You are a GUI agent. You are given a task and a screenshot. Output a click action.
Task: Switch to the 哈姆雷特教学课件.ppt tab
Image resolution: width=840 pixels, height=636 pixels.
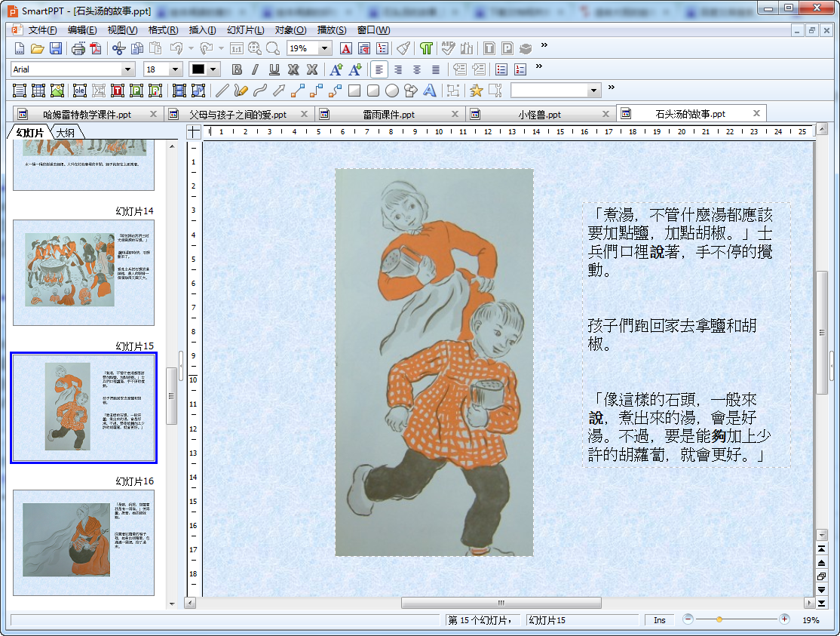(x=87, y=114)
